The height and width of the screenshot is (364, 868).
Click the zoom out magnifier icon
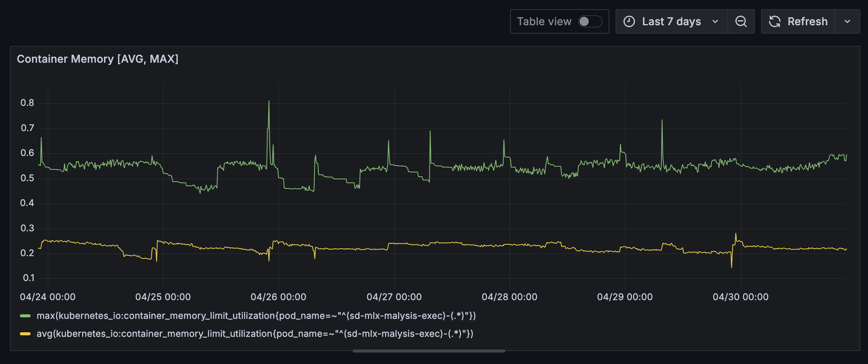741,21
